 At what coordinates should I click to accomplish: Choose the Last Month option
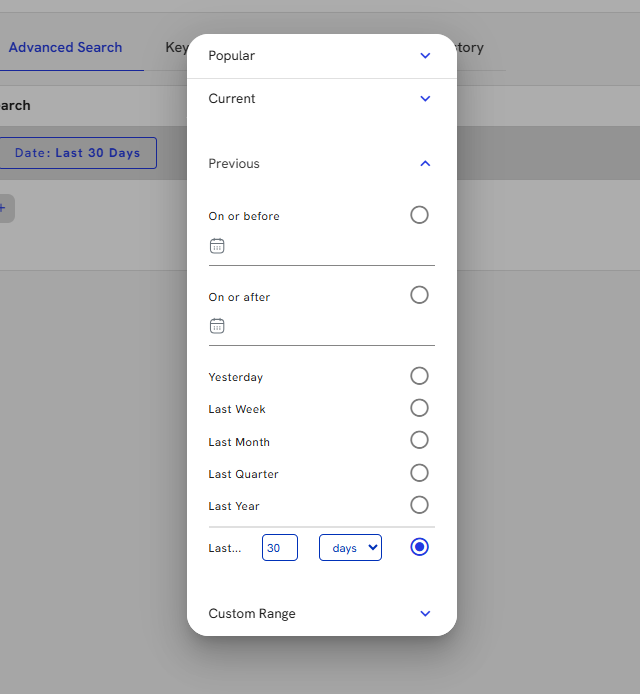419,440
